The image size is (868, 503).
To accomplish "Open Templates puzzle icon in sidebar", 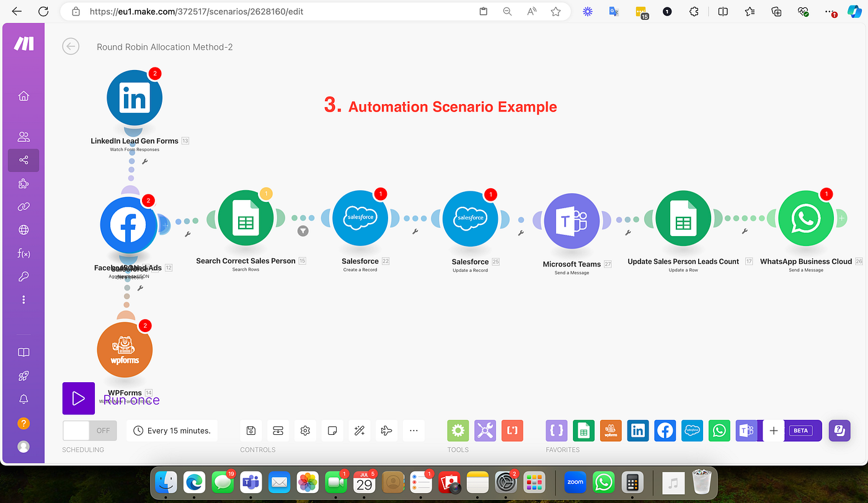I will point(24,184).
